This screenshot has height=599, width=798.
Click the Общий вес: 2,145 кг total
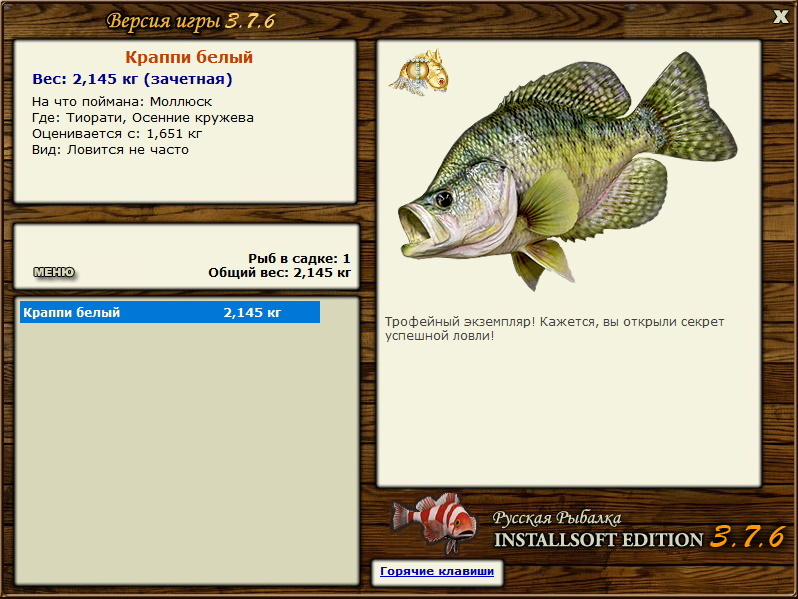point(279,273)
